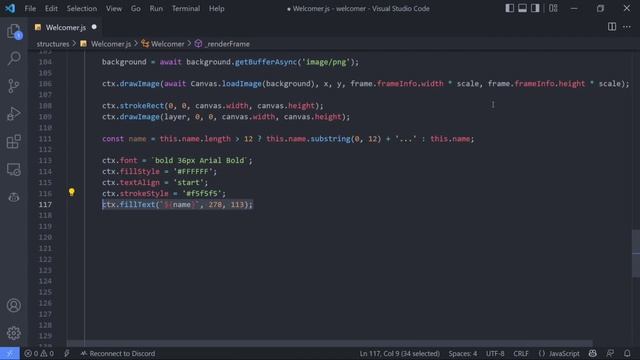Open notifications bell

627,353
